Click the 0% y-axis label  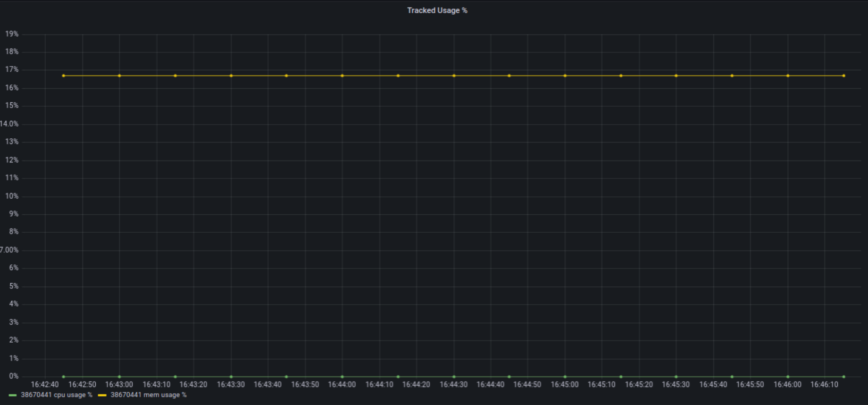(x=14, y=376)
